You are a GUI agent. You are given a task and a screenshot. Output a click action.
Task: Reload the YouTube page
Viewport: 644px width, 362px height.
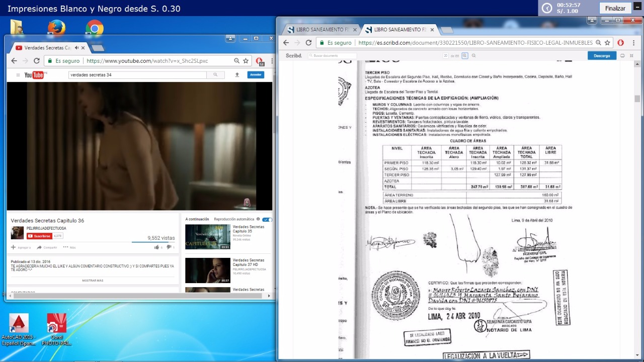pyautogui.click(x=36, y=61)
